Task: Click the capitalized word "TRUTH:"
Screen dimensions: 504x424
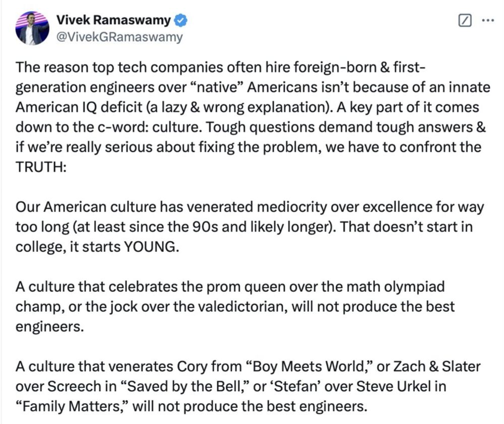Action: (41, 167)
